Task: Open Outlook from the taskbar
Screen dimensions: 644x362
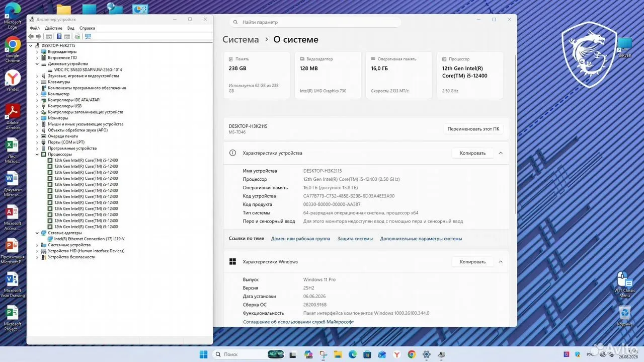Action: tap(382, 354)
